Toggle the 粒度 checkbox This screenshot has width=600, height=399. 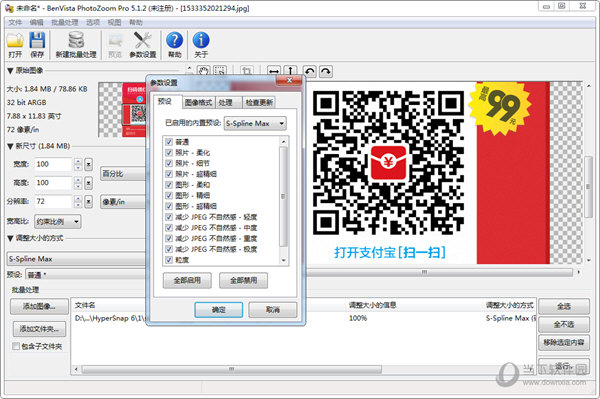pyautogui.click(x=169, y=260)
